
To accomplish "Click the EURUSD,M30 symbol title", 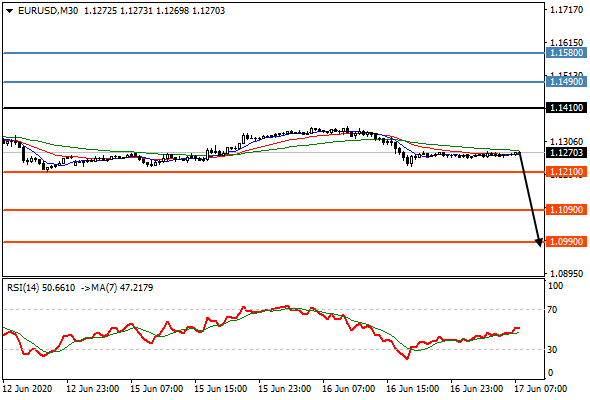I will (x=48, y=11).
